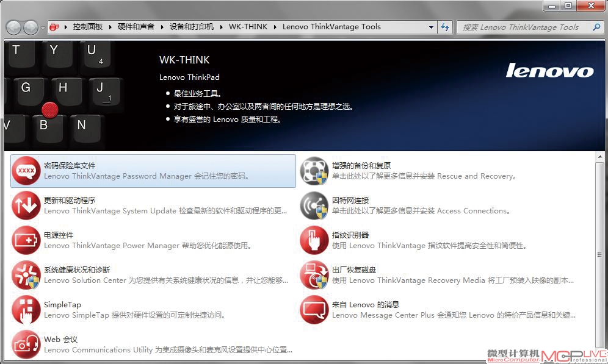Launch the SimpleTap icon

point(26,310)
